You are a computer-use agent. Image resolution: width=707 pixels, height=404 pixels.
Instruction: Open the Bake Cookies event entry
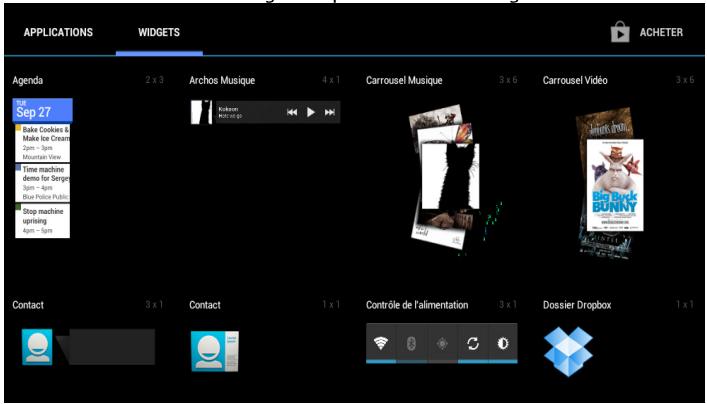click(42, 143)
